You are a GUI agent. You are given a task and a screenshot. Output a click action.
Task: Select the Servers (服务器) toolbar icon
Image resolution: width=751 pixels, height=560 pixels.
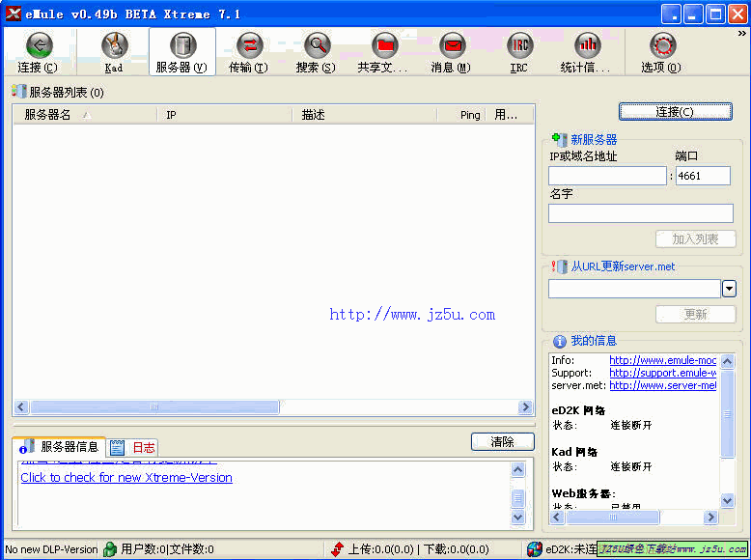pyautogui.click(x=182, y=52)
